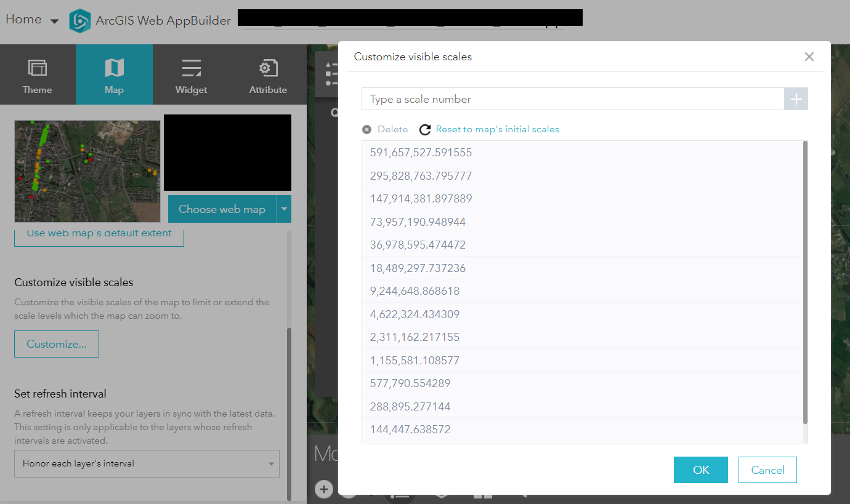This screenshot has width=850, height=504.
Task: Cancel the visible scales dialog
Action: (767, 470)
